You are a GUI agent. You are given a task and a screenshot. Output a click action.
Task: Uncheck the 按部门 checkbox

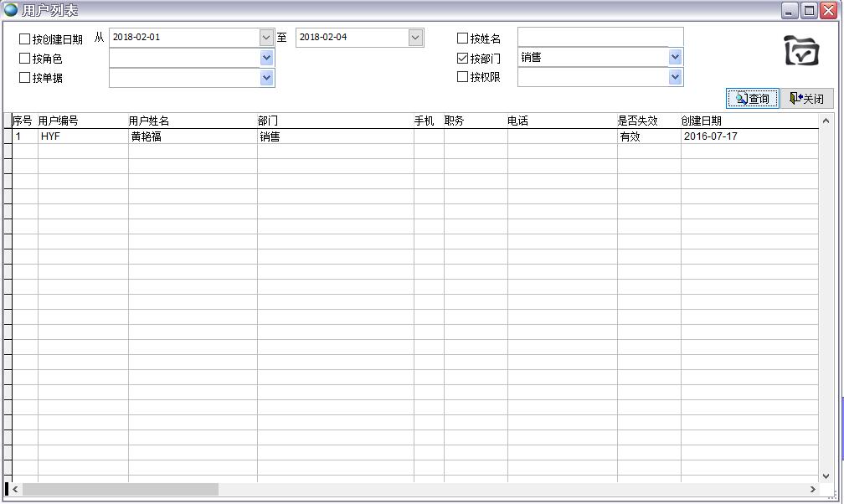point(463,59)
